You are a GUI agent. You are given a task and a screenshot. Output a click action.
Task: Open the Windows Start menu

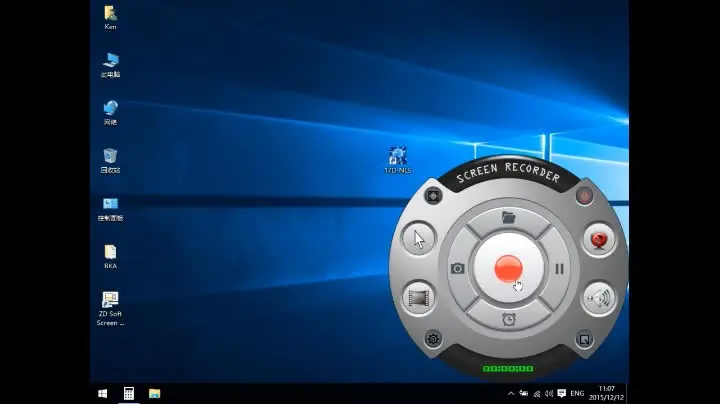pos(103,393)
